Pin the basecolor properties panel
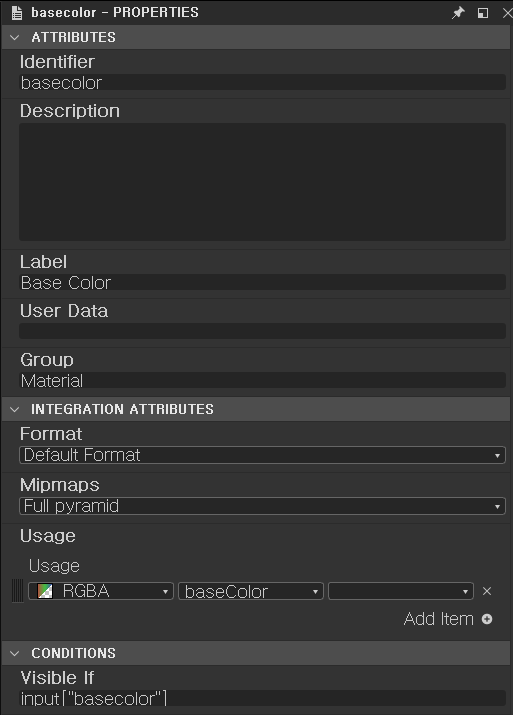Viewport: 513px width, 715px height. coord(458,13)
